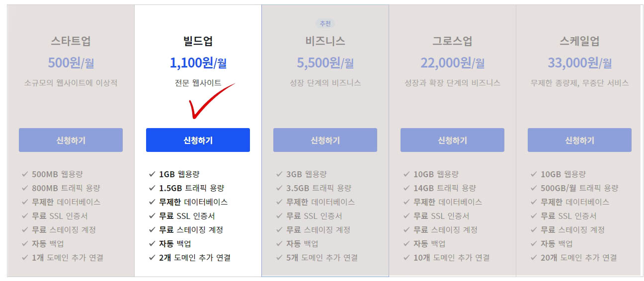Image resolution: width=644 pixels, height=281 pixels.
Task: Click 신청하기 button under 스타트업 plan
Action: point(71,140)
